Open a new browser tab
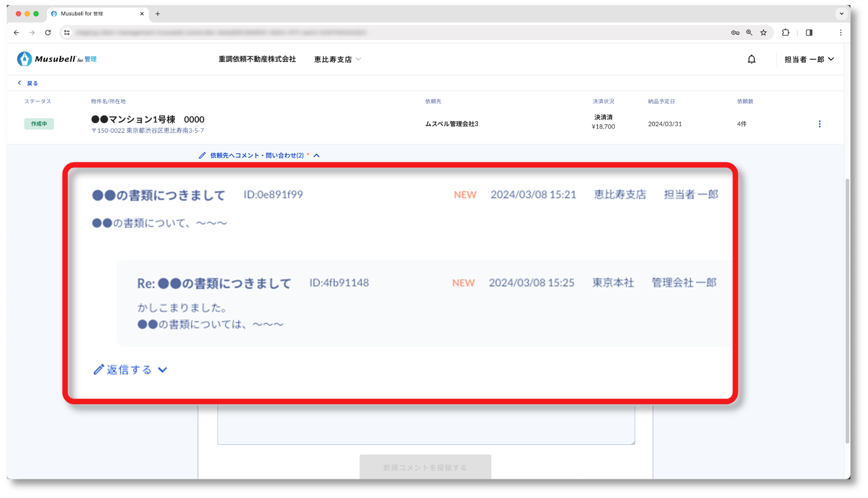Image resolution: width=868 pixels, height=498 pixels. coord(158,14)
